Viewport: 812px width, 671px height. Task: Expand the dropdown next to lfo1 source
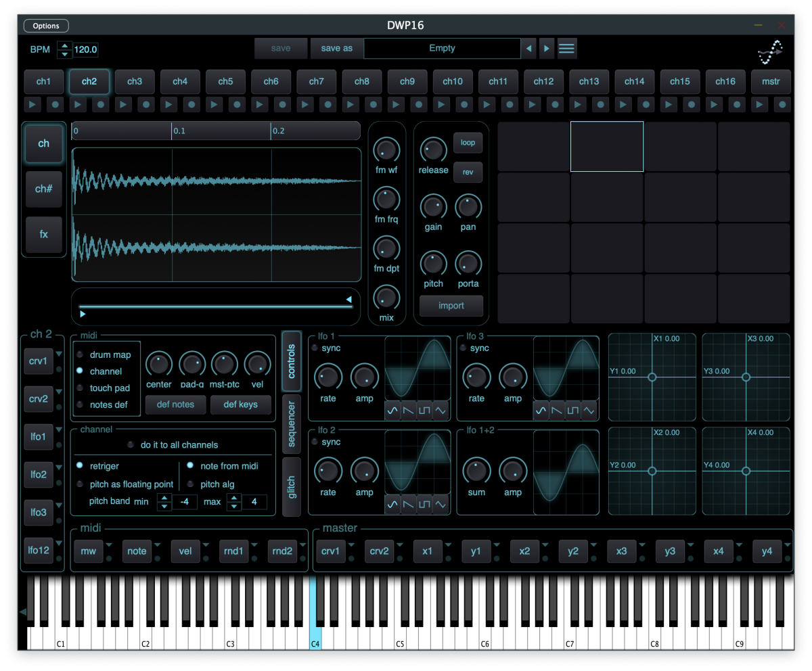tap(59, 430)
